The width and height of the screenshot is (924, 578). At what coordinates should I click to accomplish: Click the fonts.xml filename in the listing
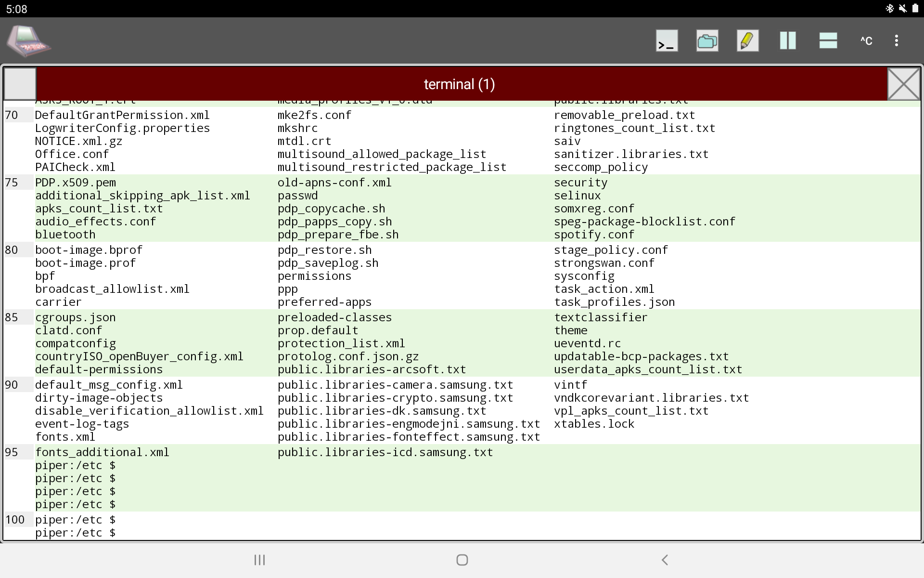pyautogui.click(x=65, y=436)
